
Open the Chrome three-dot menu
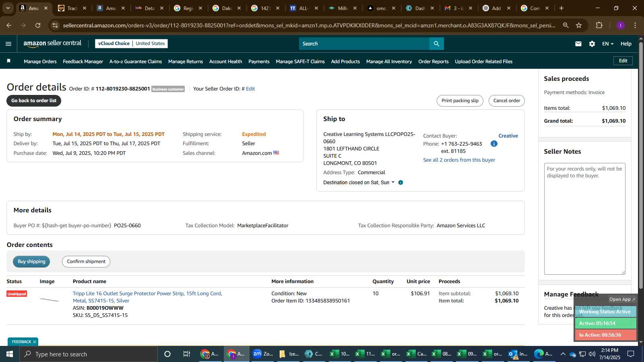[x=635, y=25]
